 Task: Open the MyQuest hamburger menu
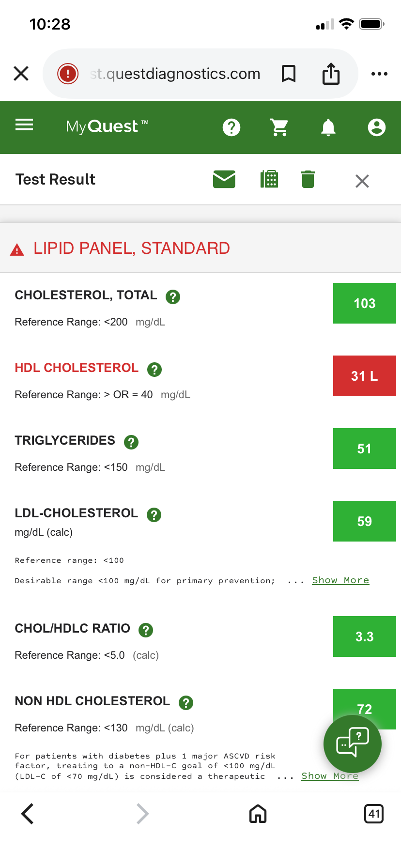[24, 125]
